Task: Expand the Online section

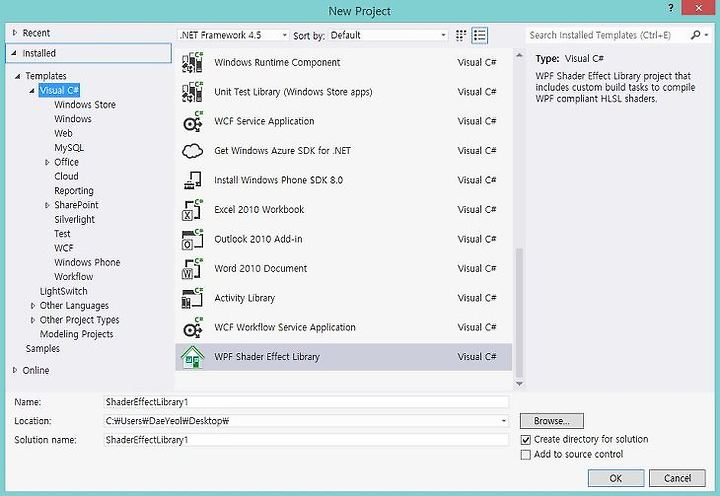Action: click(x=15, y=370)
